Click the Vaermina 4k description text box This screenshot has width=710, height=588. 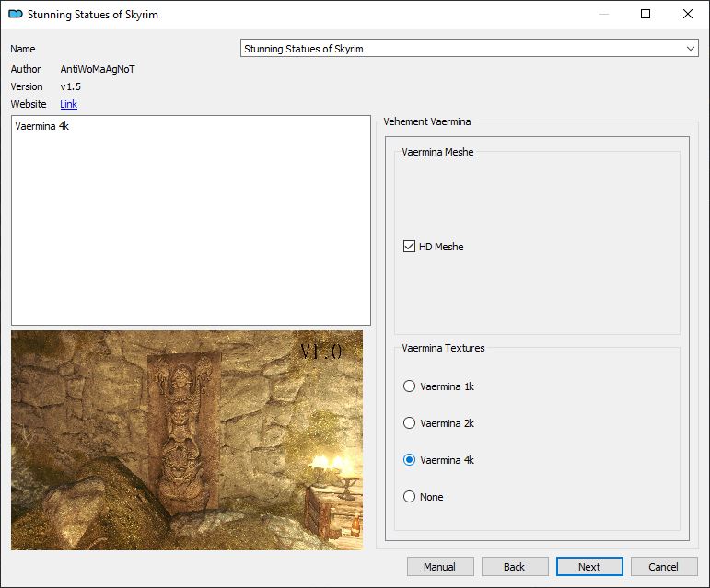pyautogui.click(x=192, y=220)
